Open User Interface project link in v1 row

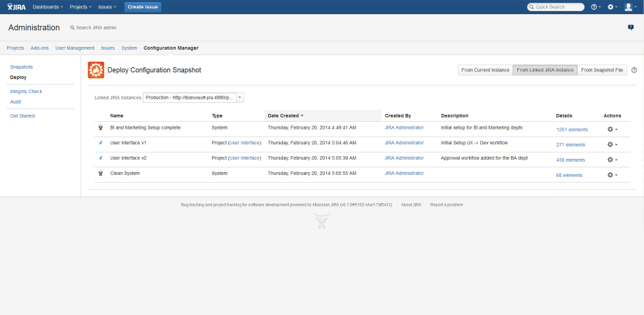click(245, 143)
